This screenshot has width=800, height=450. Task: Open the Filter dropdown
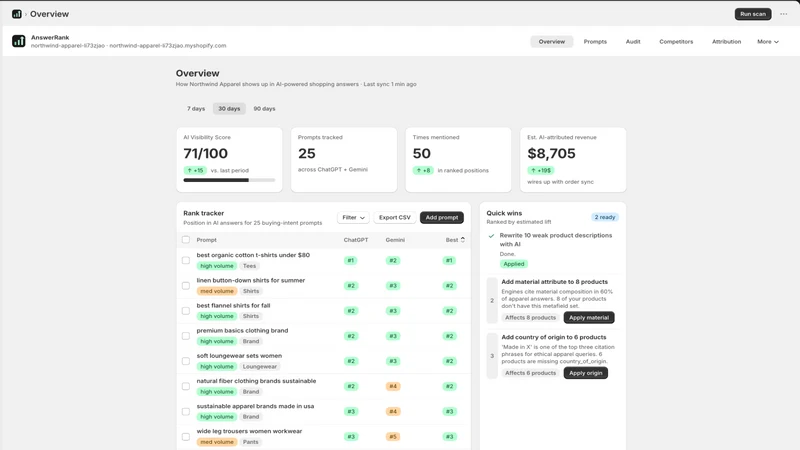point(353,217)
